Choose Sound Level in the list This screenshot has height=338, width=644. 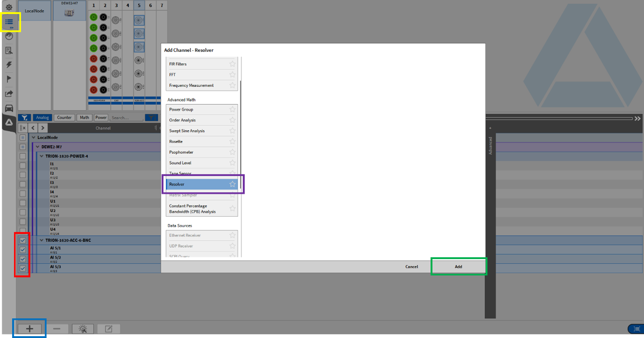click(202, 163)
